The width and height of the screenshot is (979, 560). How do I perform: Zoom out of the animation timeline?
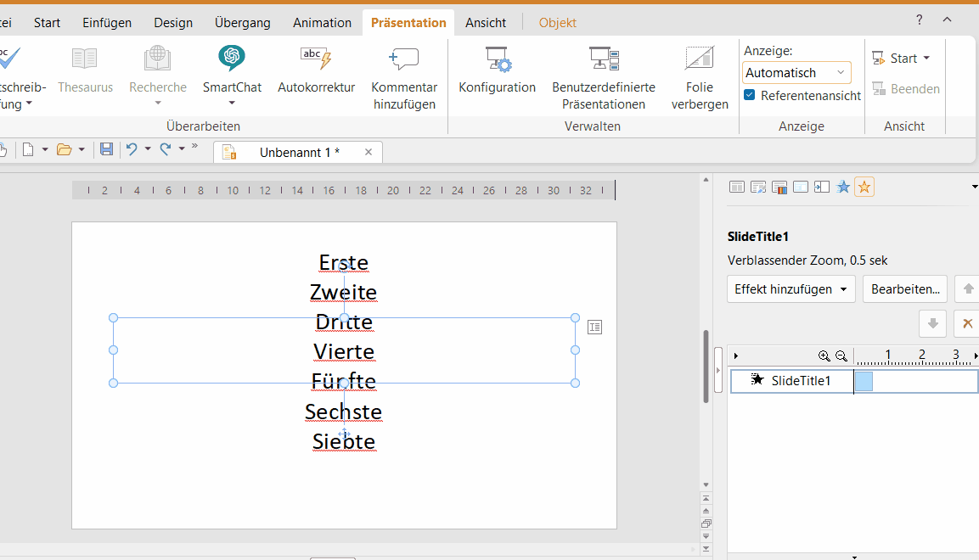coord(841,356)
